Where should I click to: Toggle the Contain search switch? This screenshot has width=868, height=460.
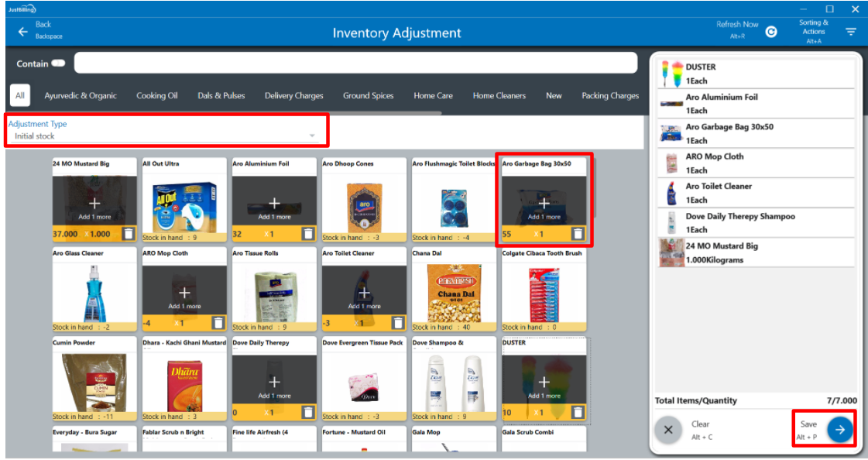[59, 64]
